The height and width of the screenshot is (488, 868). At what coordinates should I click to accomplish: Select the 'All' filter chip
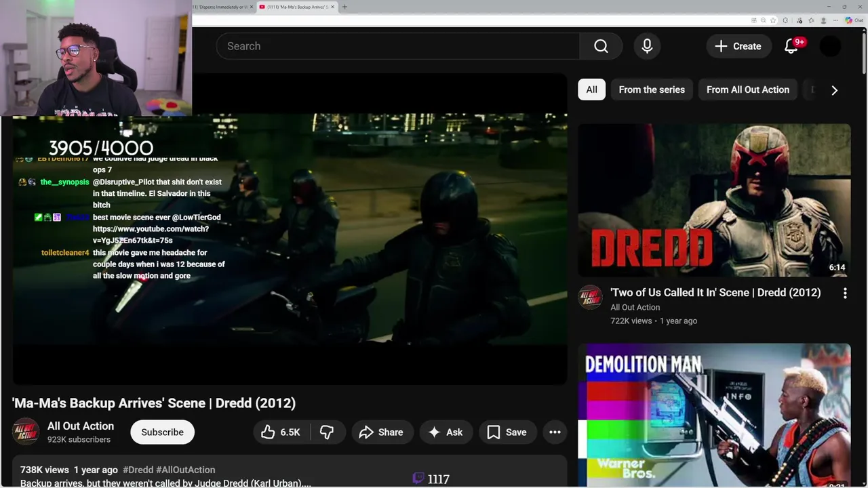click(x=592, y=89)
